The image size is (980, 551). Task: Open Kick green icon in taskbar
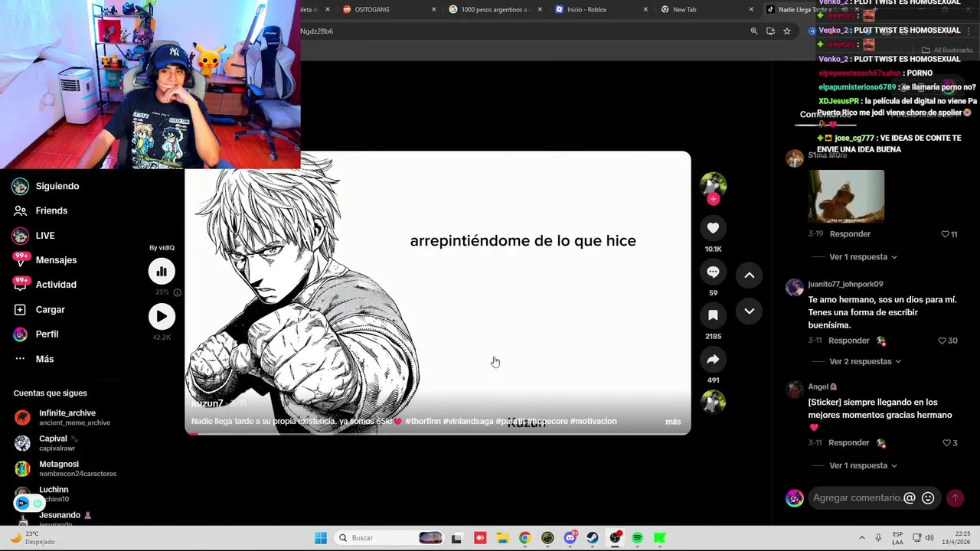[659, 538]
